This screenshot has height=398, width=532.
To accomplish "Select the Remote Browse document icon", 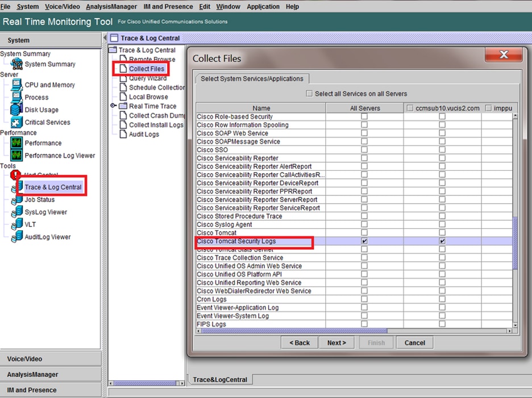I will [x=123, y=58].
